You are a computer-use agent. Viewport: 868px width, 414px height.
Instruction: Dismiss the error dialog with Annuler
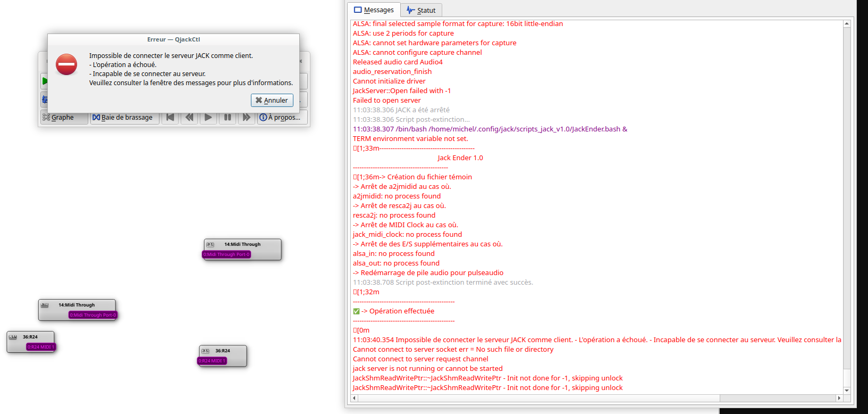pos(272,100)
